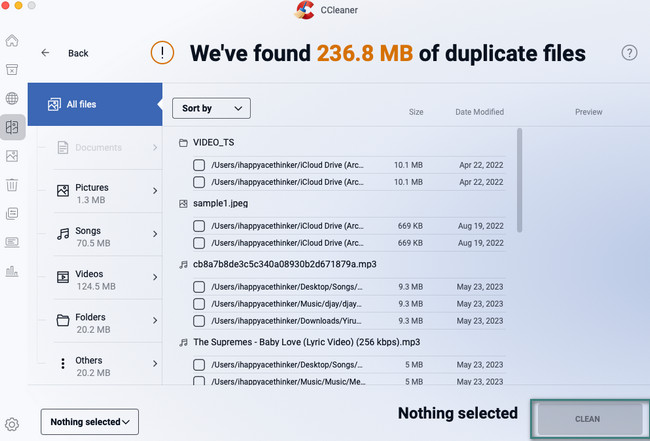The height and width of the screenshot is (441, 650).
Task: Expand Folders category chevron
Action: pyautogui.click(x=155, y=320)
